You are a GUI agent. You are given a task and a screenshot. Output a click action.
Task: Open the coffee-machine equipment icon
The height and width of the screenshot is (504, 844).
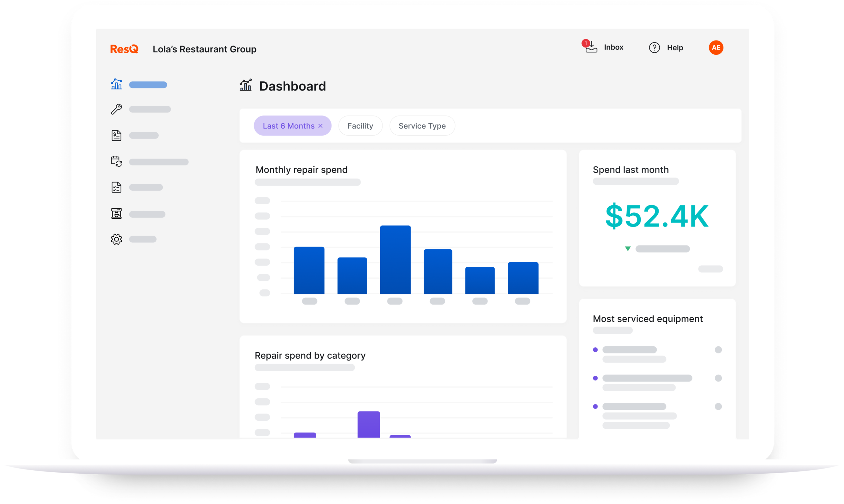tap(116, 214)
